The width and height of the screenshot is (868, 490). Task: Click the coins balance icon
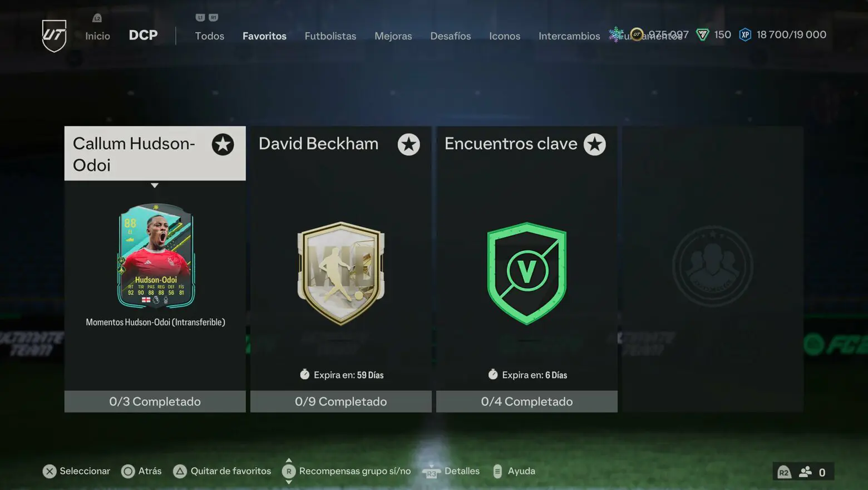point(637,35)
